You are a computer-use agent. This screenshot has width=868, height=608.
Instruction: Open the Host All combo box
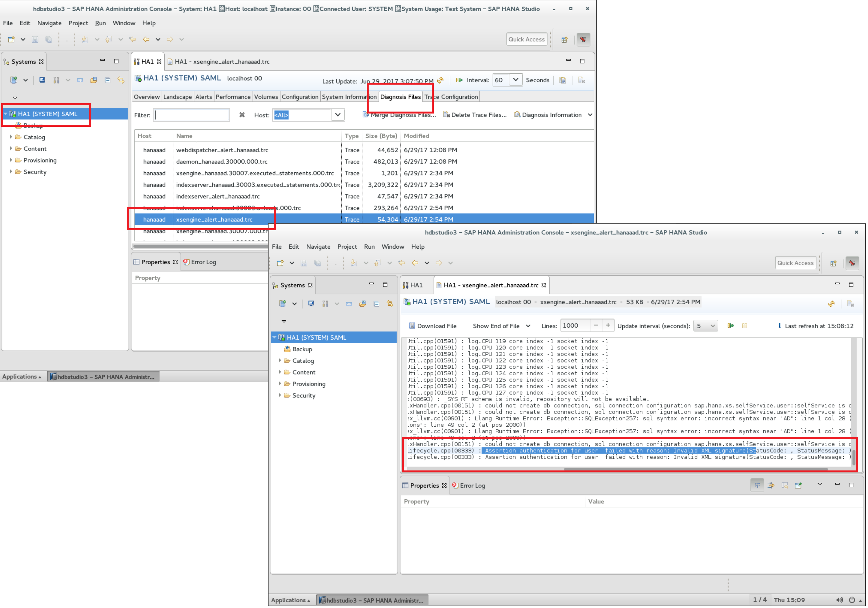[338, 115]
